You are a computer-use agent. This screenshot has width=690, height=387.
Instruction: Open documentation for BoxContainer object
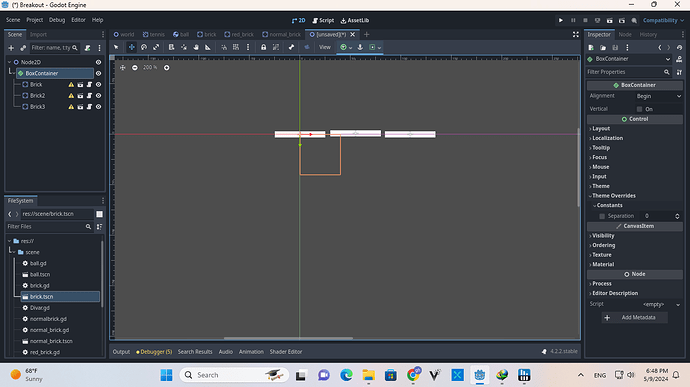click(x=679, y=59)
